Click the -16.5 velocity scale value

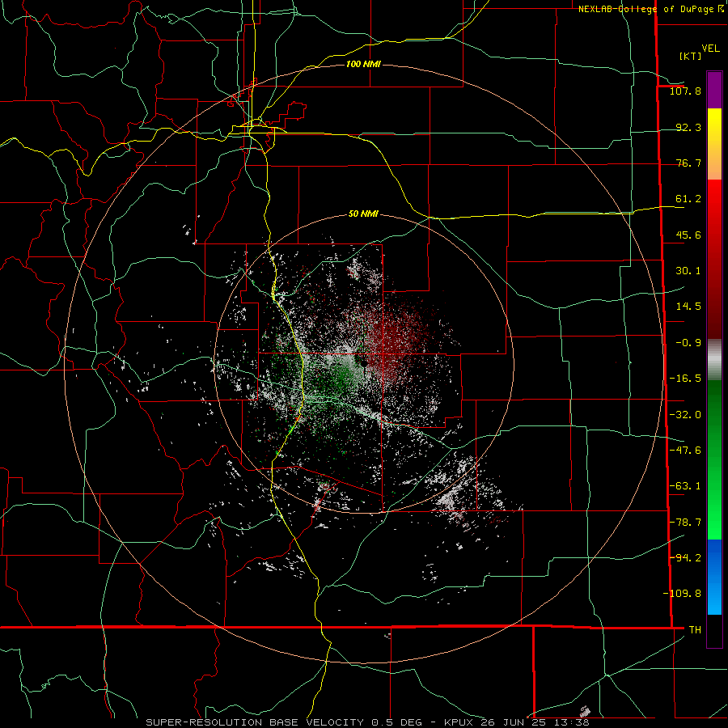pyautogui.click(x=685, y=379)
